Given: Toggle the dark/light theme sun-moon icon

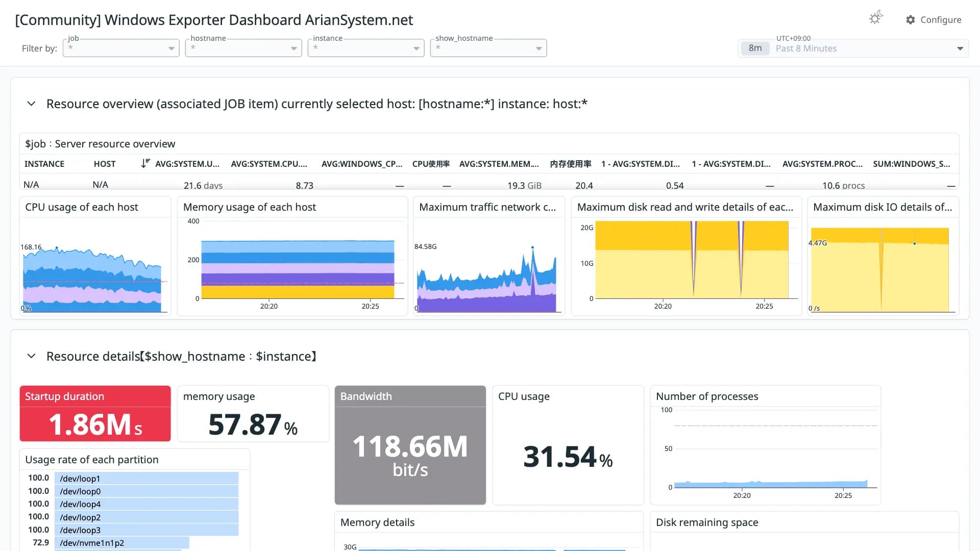Looking at the screenshot, I should pos(876,18).
